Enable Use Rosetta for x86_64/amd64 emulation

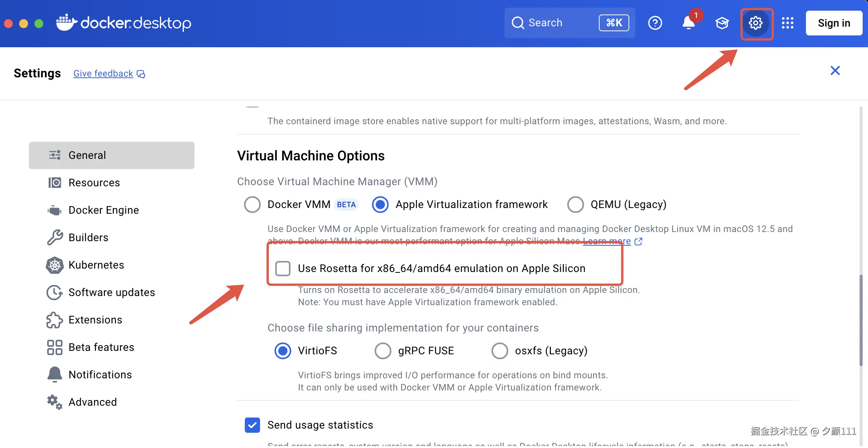point(283,269)
